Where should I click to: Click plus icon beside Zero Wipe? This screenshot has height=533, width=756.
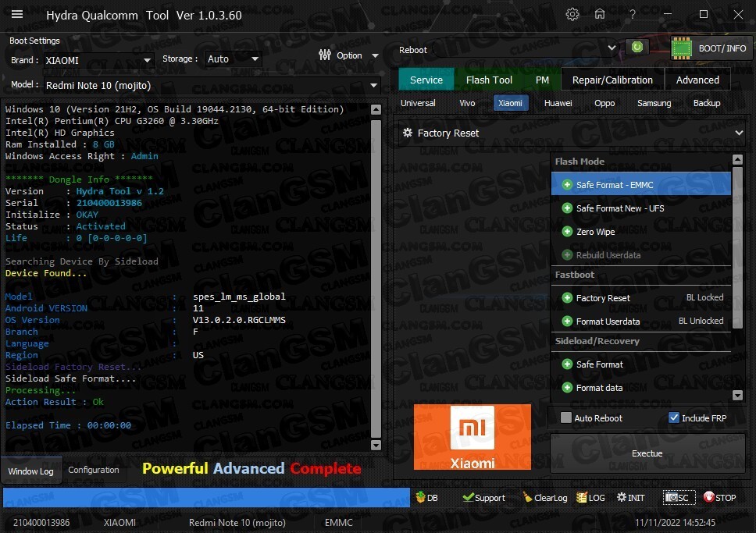coord(567,231)
